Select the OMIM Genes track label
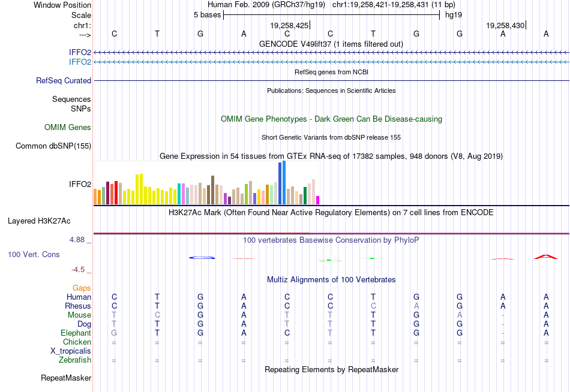The height and width of the screenshot is (392, 570). (68, 127)
